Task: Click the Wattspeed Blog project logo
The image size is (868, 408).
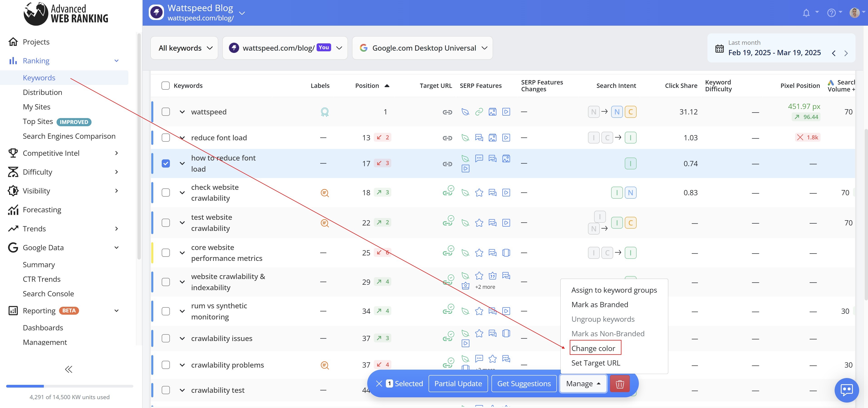Action: 156,12
